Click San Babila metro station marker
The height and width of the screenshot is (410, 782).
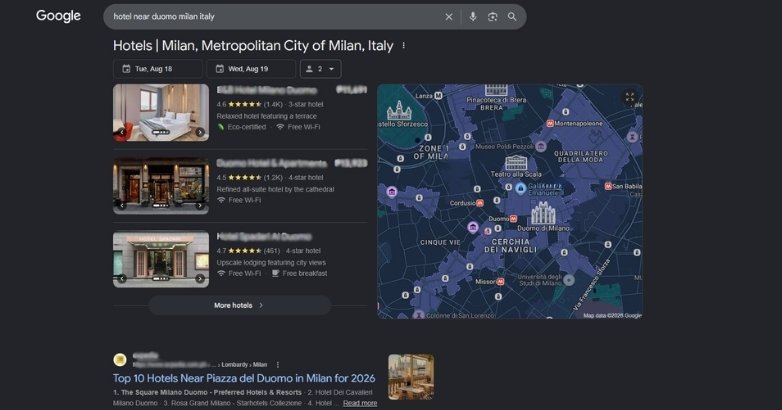pyautogui.click(x=608, y=186)
